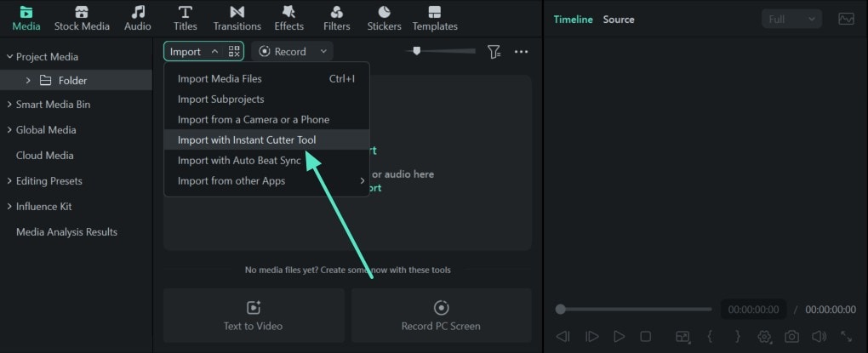Open the media filter icon
Image resolution: width=868 pixels, height=353 pixels.
494,51
